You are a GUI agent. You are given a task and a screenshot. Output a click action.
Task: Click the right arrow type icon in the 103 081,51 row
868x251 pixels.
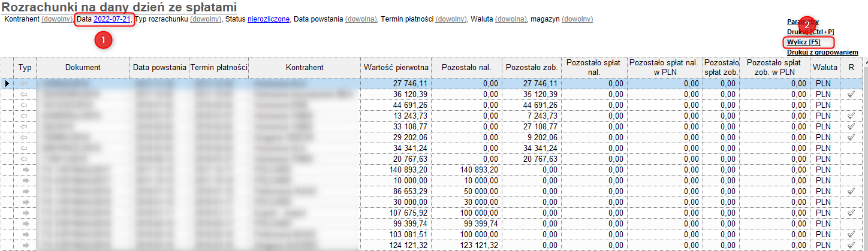pos(25,234)
